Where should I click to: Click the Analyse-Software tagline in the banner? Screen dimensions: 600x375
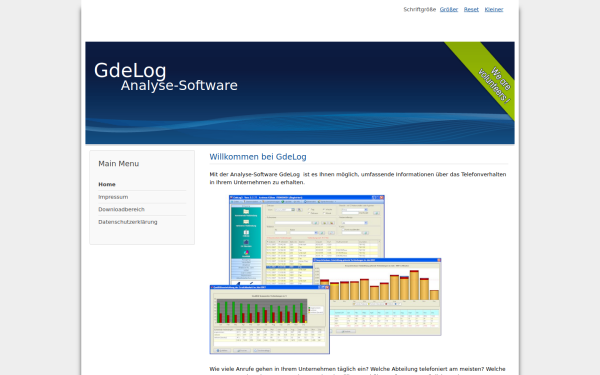[179, 85]
